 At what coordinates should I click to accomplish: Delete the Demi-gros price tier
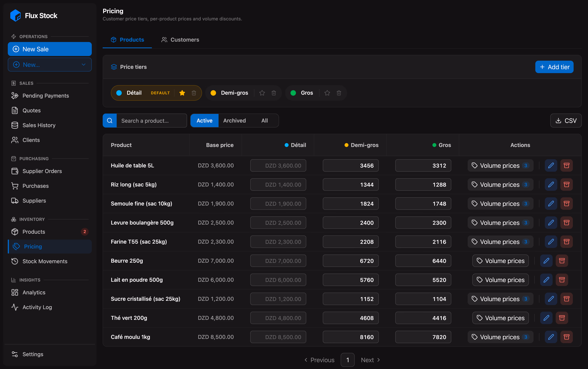274,93
